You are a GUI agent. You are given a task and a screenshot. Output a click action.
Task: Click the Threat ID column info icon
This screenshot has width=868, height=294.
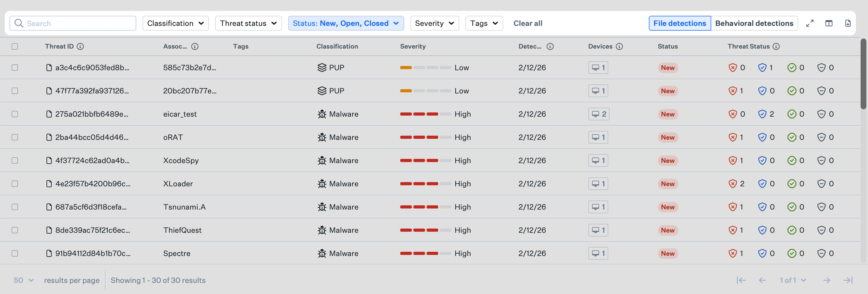81,46
